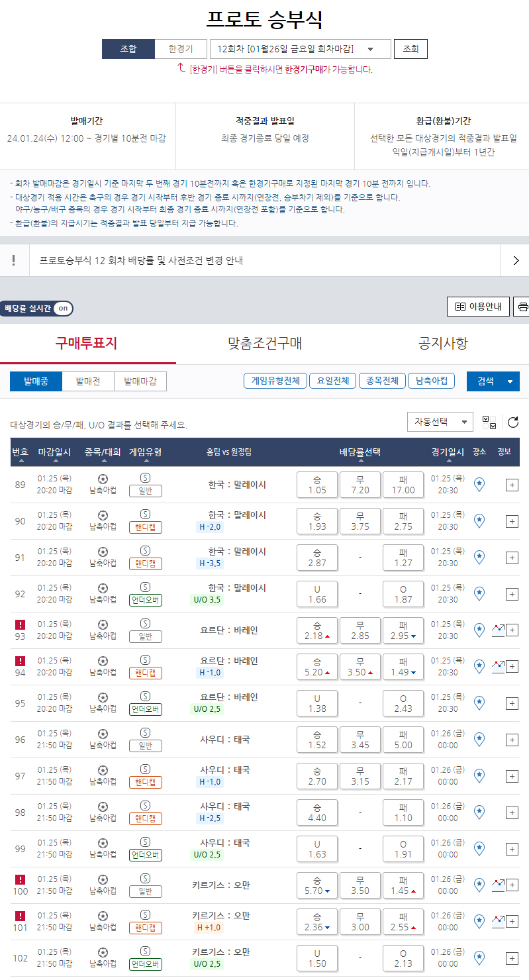The height and width of the screenshot is (980, 529).
Task: Click the plus info icon for match 96
Action: (x=512, y=740)
